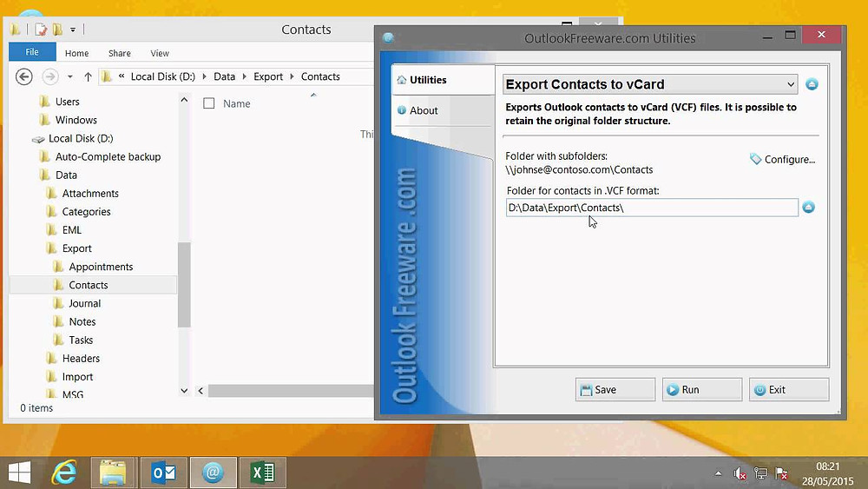The width and height of the screenshot is (868, 489).
Task: Open the Home ribbon tab in Explorer
Action: pyautogui.click(x=76, y=53)
